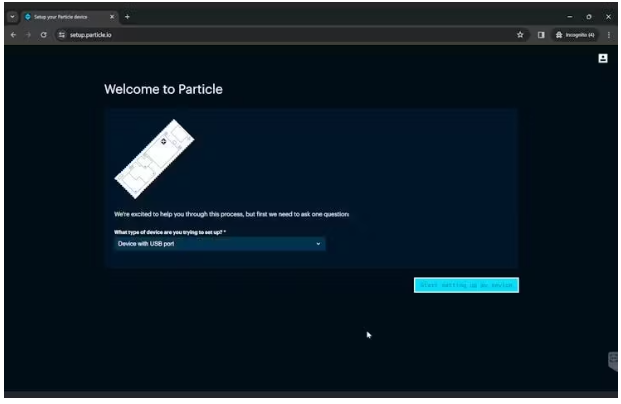
Task: Open the Particle account icon
Action: coord(603,58)
